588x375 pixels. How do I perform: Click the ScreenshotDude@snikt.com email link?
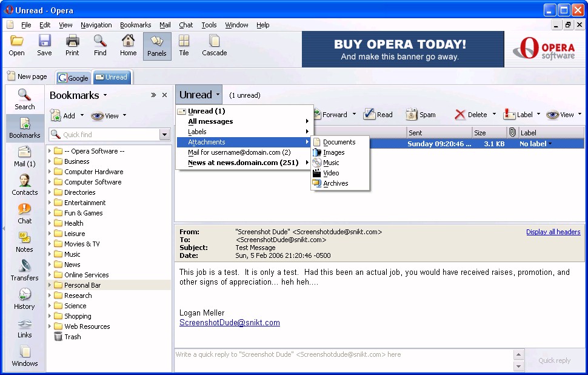[229, 323]
